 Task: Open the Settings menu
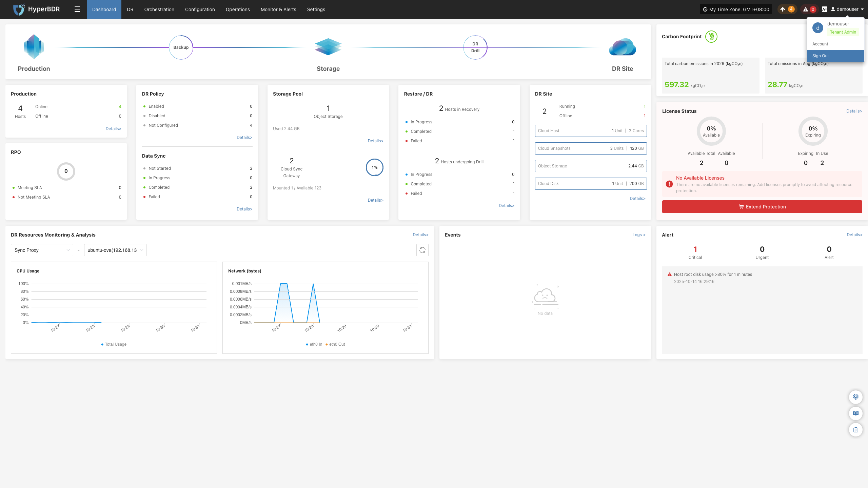click(316, 9)
